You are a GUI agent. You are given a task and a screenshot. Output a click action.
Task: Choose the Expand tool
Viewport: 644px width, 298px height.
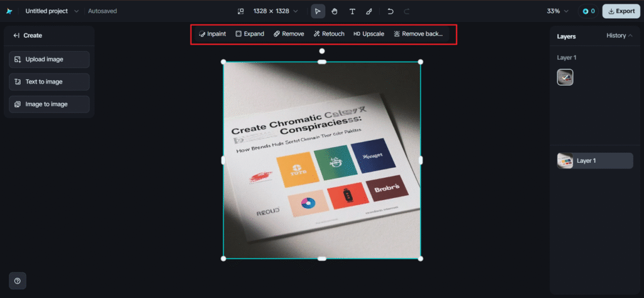coord(250,34)
